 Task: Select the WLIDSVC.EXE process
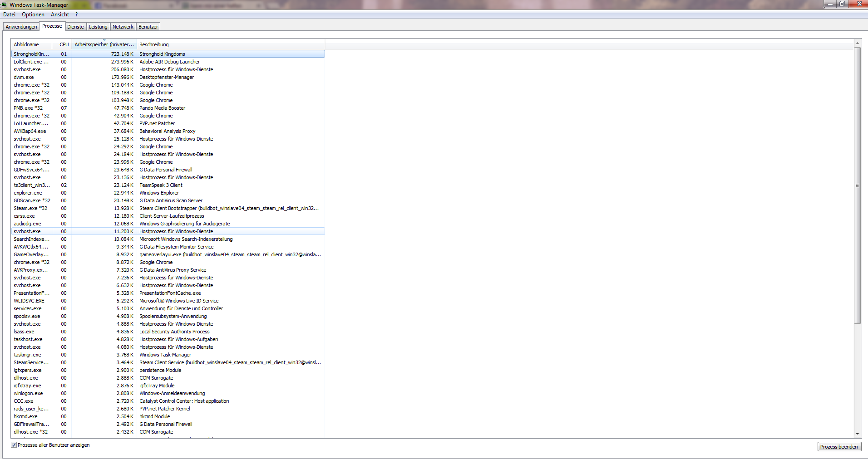(168, 301)
